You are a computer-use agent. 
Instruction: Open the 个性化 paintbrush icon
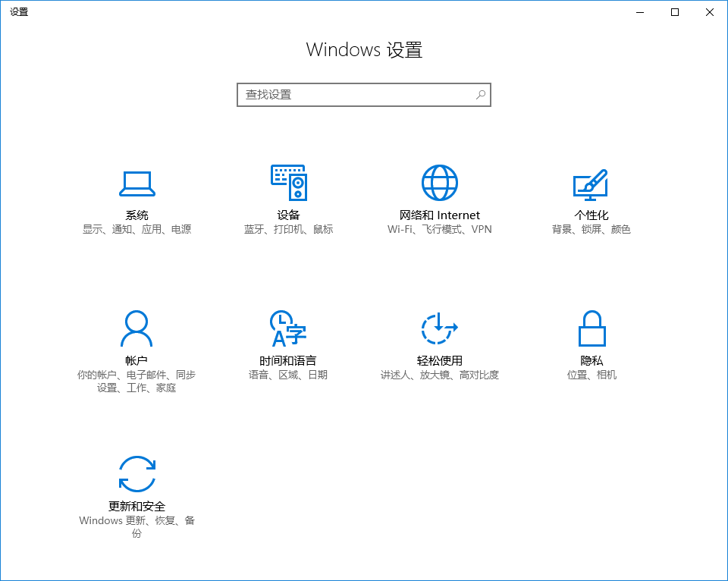591,184
